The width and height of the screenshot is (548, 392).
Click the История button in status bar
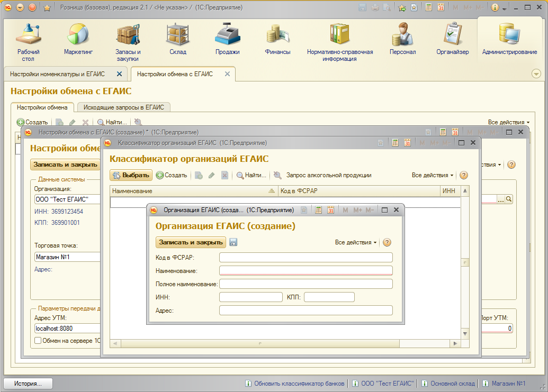[29, 384]
